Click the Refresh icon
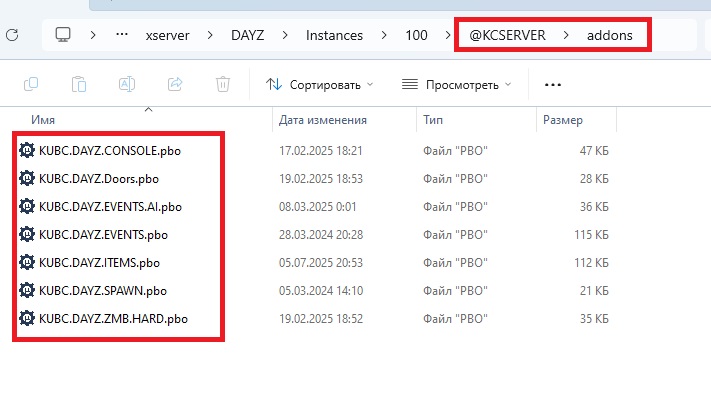711x400 pixels. pyautogui.click(x=12, y=35)
